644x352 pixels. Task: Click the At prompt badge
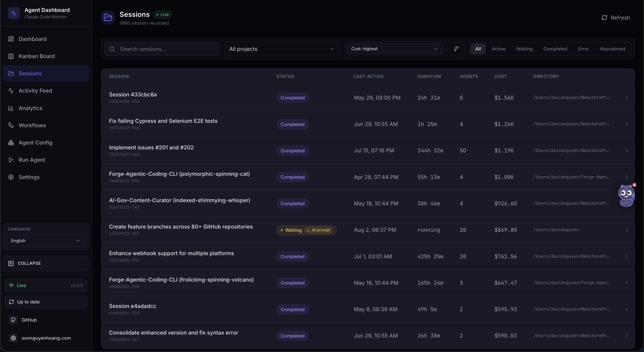coord(318,230)
